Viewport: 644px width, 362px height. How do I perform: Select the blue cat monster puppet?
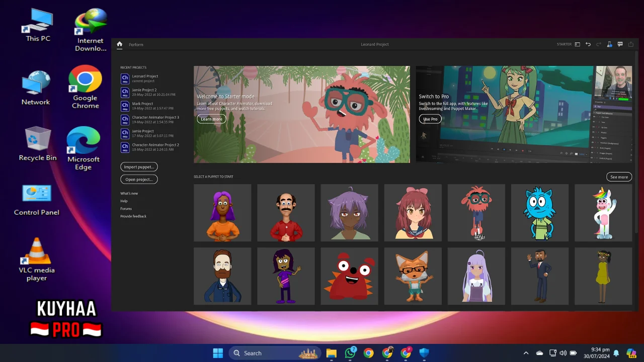pyautogui.click(x=540, y=213)
